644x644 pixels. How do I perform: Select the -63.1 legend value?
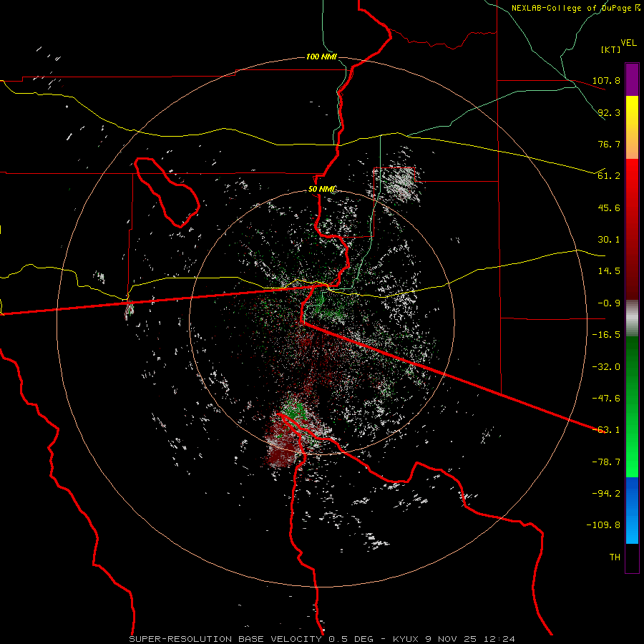tap(606, 430)
